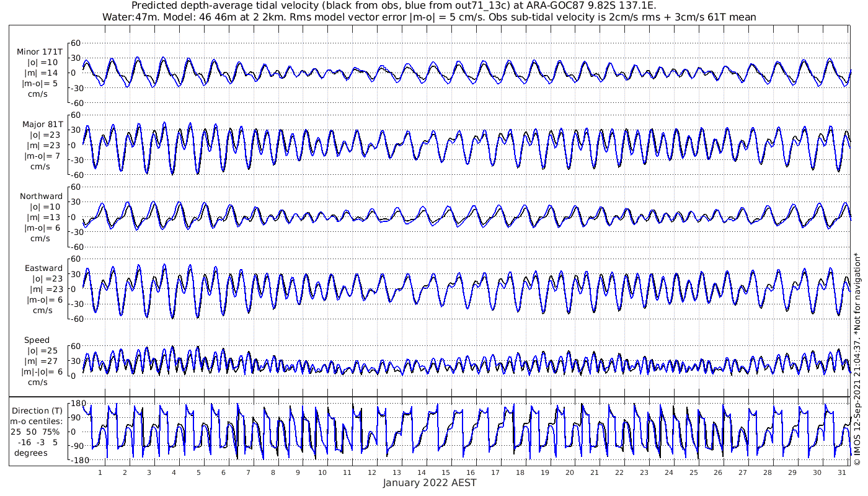Select the "Major 81T" panel label
The height and width of the screenshot is (496, 868).
(42, 124)
